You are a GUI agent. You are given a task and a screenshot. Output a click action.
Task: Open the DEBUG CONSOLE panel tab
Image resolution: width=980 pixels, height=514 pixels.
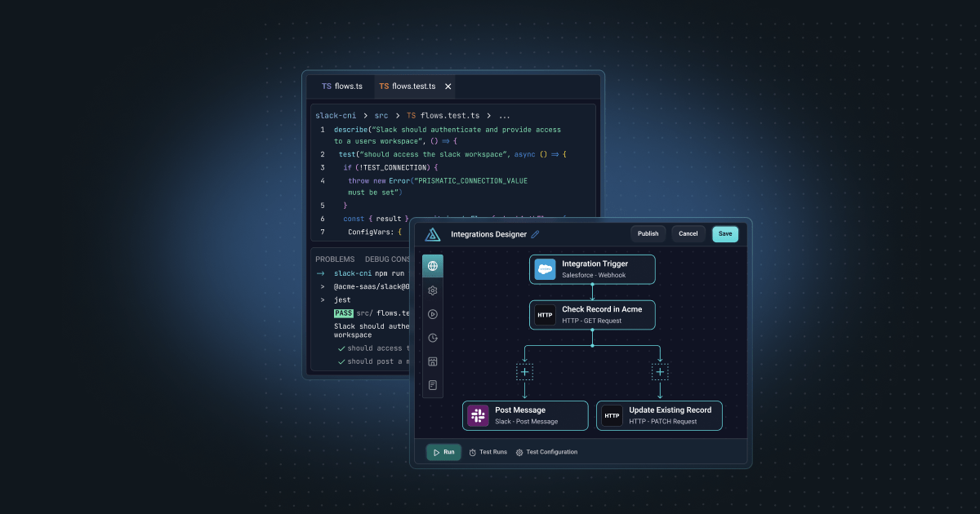click(x=388, y=259)
